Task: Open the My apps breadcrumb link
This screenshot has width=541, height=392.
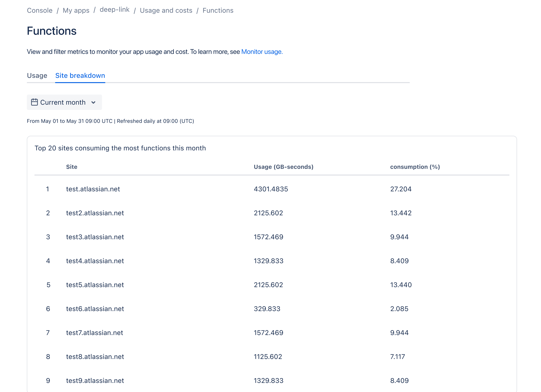Action: pyautogui.click(x=76, y=10)
